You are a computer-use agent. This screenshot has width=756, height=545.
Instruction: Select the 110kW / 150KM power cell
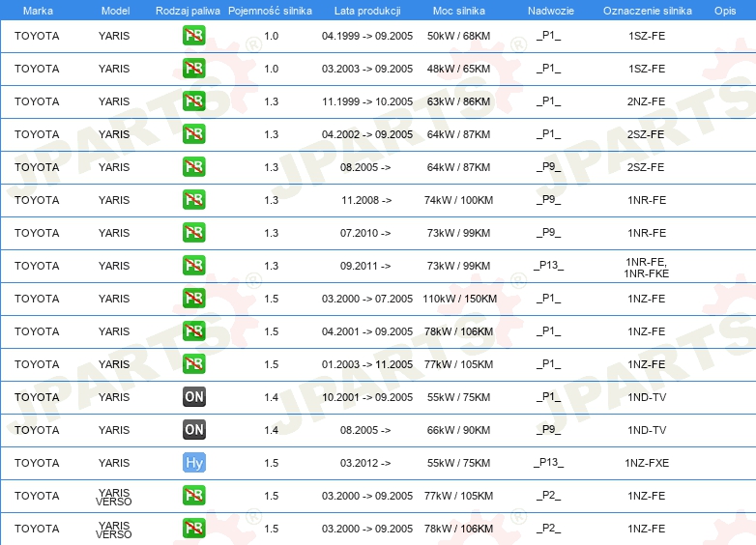tap(459, 299)
